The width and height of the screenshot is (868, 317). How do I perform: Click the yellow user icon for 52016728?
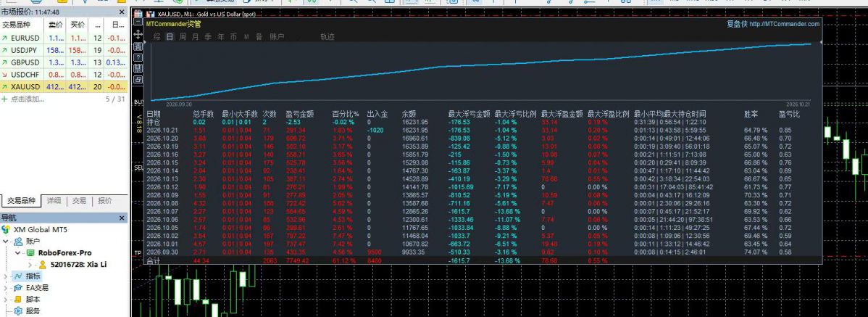43,264
